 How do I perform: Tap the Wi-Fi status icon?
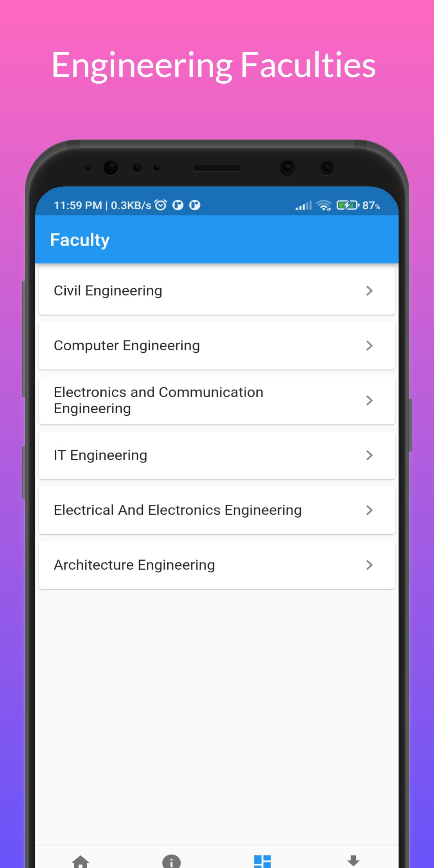pyautogui.click(x=324, y=205)
